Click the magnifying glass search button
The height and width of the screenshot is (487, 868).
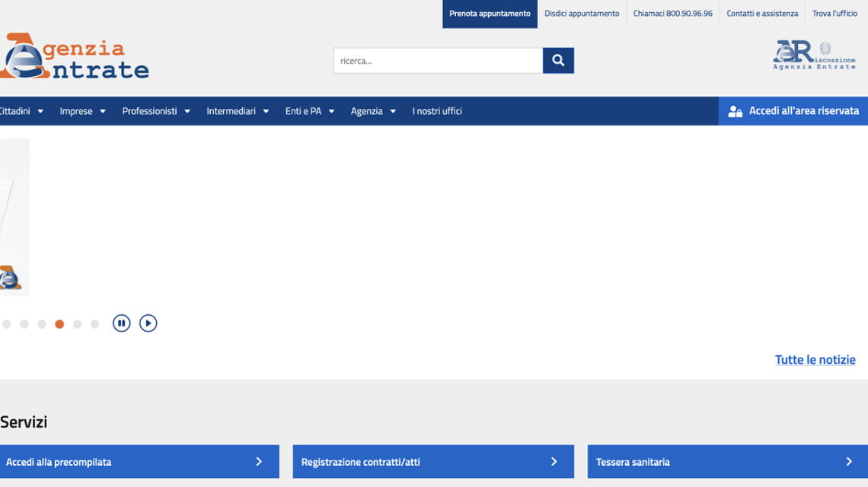(558, 61)
